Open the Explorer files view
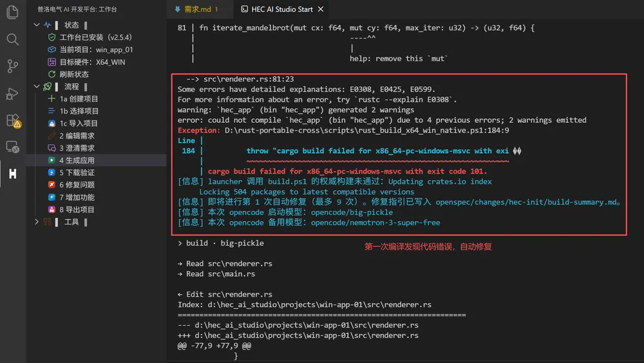The height and width of the screenshot is (363, 644). point(13,12)
